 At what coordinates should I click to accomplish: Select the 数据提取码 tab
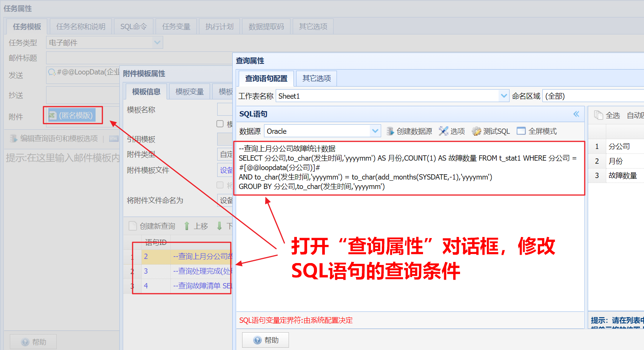[x=266, y=26]
